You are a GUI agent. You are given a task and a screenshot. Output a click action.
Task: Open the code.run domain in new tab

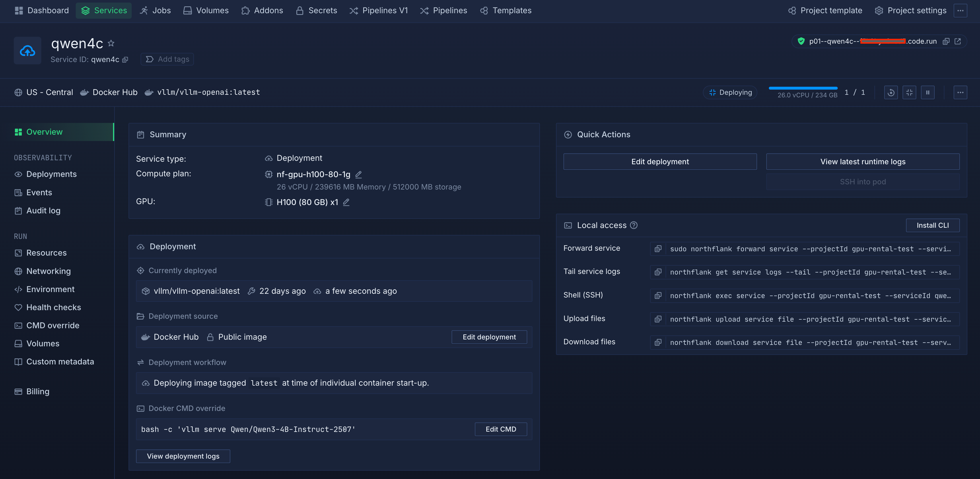(958, 41)
